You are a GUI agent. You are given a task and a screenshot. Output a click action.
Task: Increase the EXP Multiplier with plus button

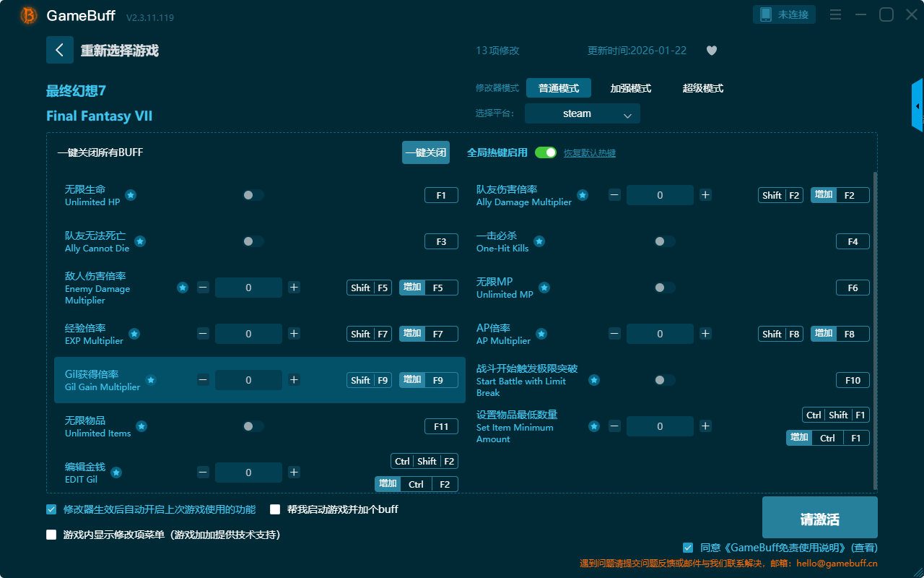294,334
